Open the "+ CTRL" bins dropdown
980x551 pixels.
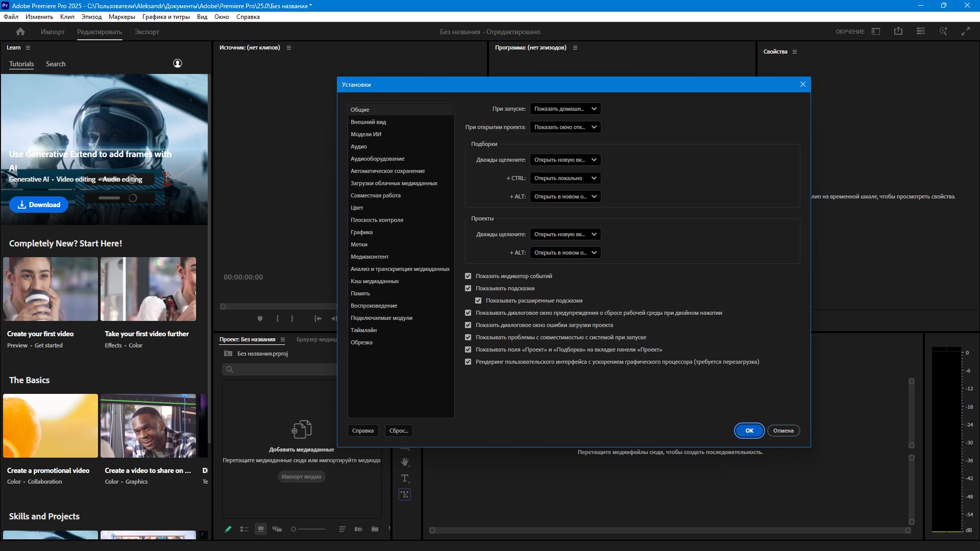pos(565,178)
